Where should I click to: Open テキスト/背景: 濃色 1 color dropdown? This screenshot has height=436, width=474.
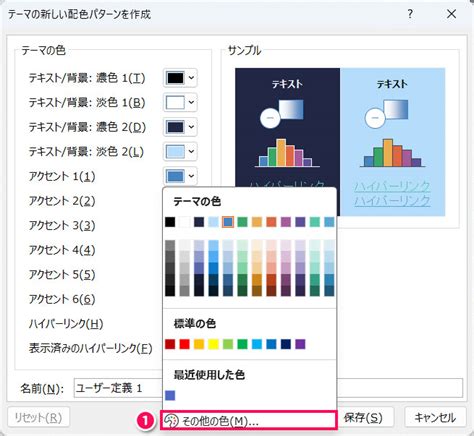click(x=180, y=78)
